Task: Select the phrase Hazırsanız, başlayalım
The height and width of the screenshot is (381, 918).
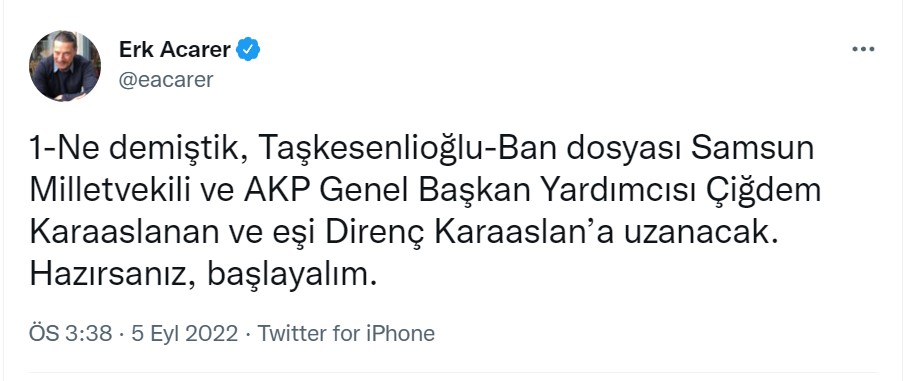Action: (x=203, y=276)
